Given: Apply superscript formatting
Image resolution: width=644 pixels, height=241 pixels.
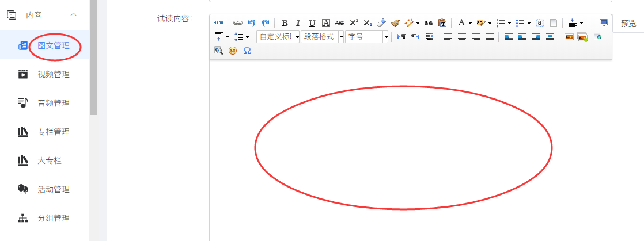Looking at the screenshot, I should pos(354,23).
